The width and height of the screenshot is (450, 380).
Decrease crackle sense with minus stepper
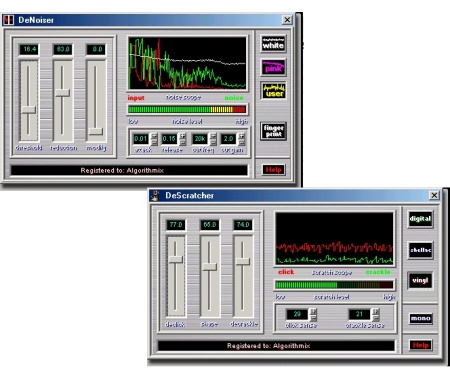point(376,318)
